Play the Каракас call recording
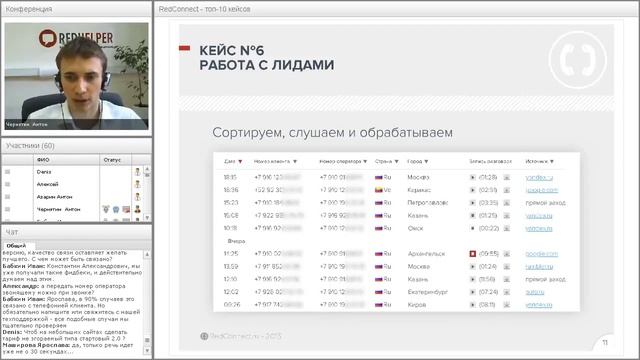Screen dimensions: 640x360 pos(473,190)
